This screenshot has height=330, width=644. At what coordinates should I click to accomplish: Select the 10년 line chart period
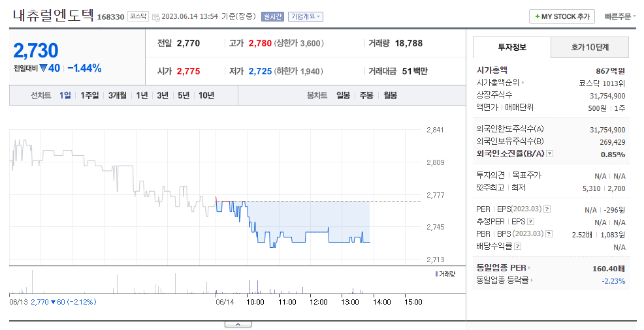pyautogui.click(x=206, y=95)
